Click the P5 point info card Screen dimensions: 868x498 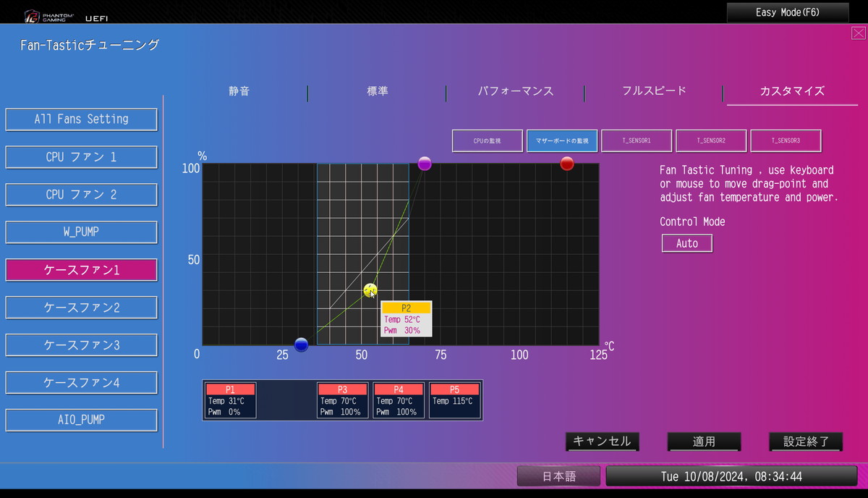click(455, 400)
